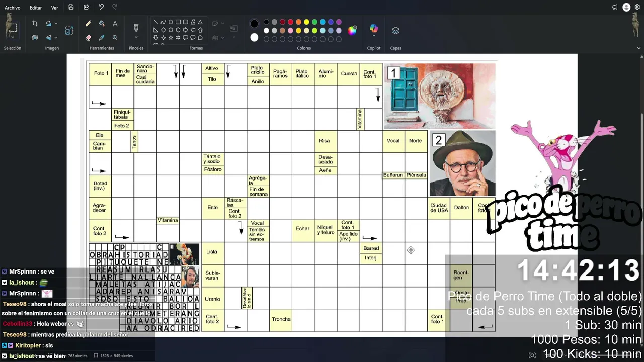Open the Image Creator icon in Imagen group

pyautogui.click(x=69, y=30)
